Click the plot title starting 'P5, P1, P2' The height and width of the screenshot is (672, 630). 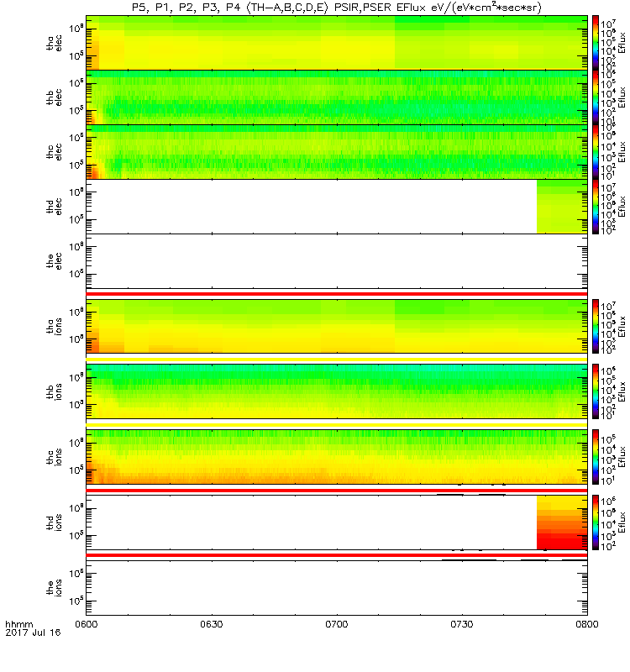pyautogui.click(x=337, y=8)
